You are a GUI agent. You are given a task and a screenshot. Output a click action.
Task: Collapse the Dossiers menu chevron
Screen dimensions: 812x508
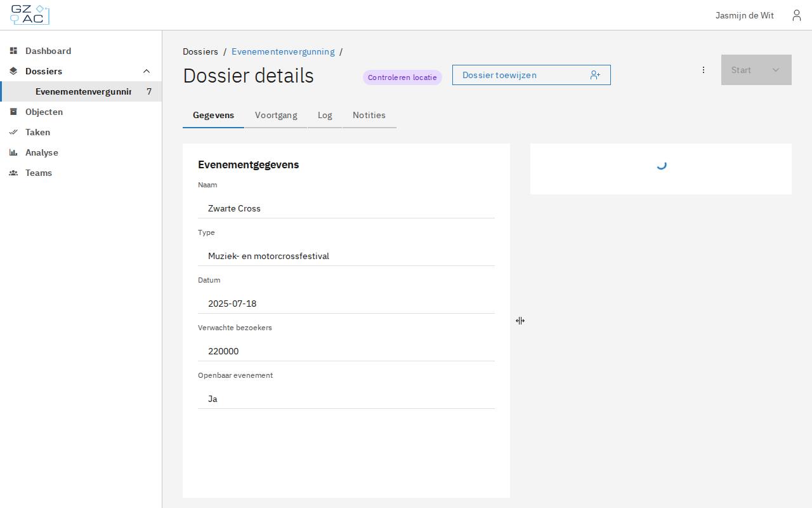point(147,71)
